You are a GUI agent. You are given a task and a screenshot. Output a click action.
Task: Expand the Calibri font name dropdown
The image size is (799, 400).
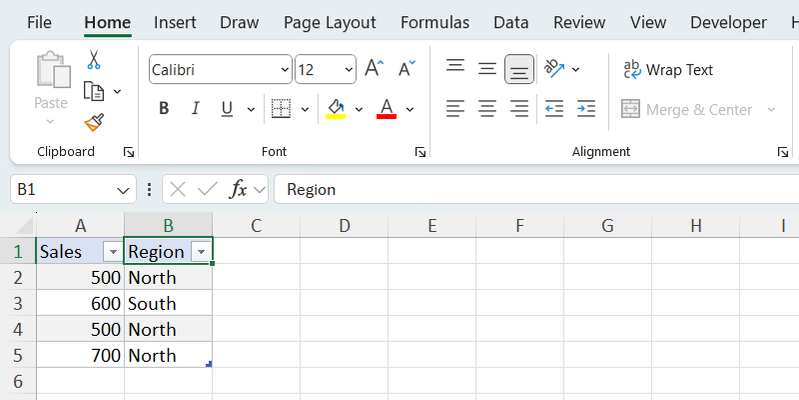click(x=285, y=70)
